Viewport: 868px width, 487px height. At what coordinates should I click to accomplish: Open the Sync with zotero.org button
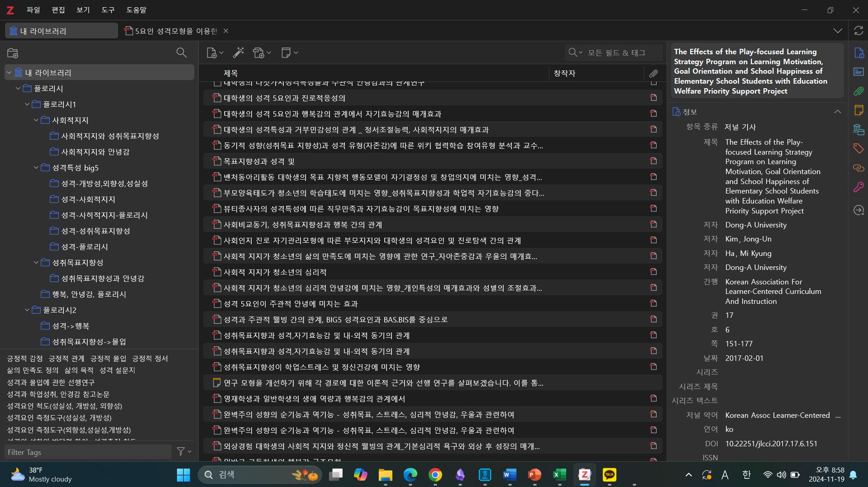tap(858, 31)
